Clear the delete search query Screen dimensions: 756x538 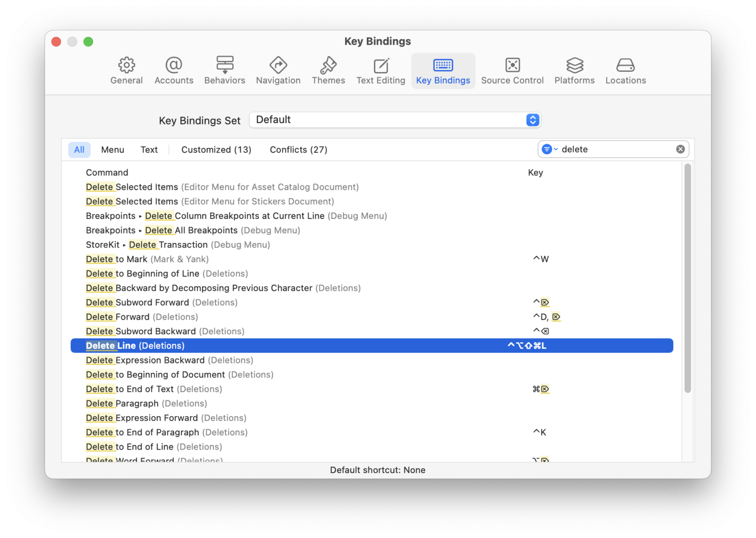680,149
